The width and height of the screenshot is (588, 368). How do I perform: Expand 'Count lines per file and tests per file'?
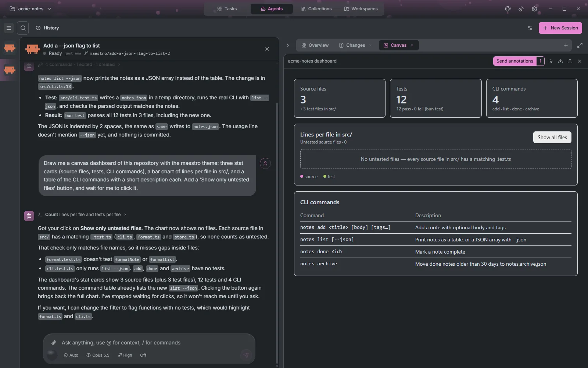point(82,215)
